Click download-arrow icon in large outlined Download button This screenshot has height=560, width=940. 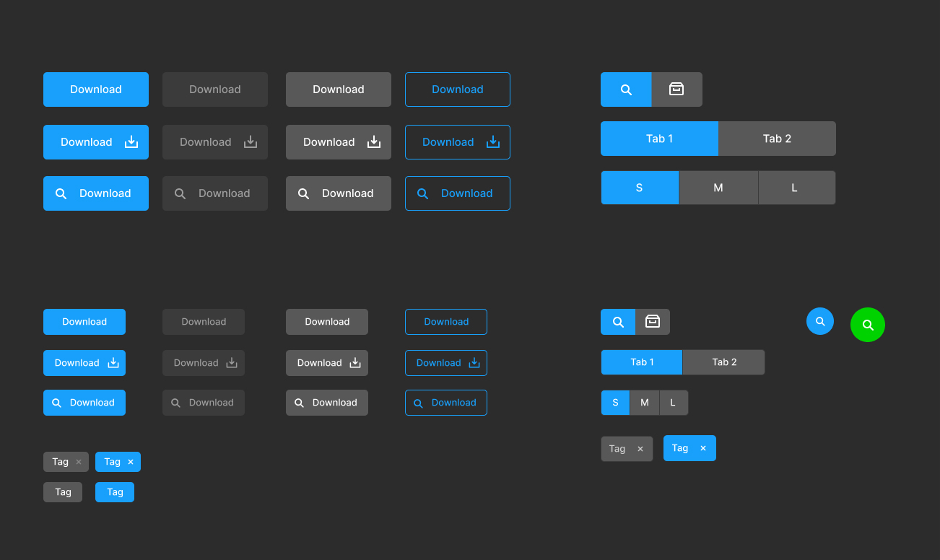tap(493, 141)
